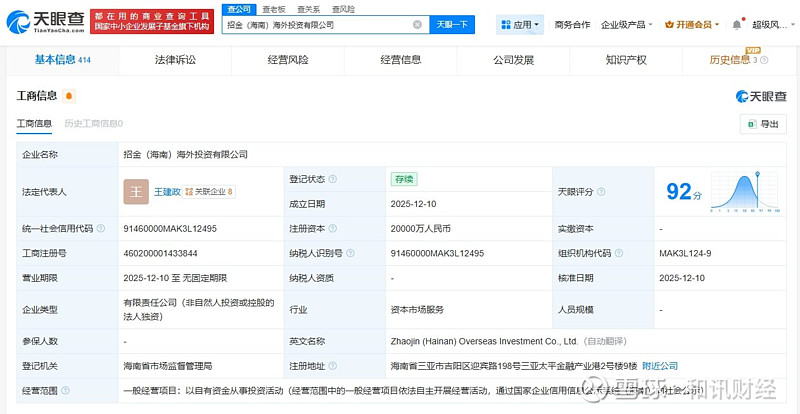This screenshot has height=414, width=800.
Task: Click the help icon next to 登记状态
Action: tap(333, 179)
